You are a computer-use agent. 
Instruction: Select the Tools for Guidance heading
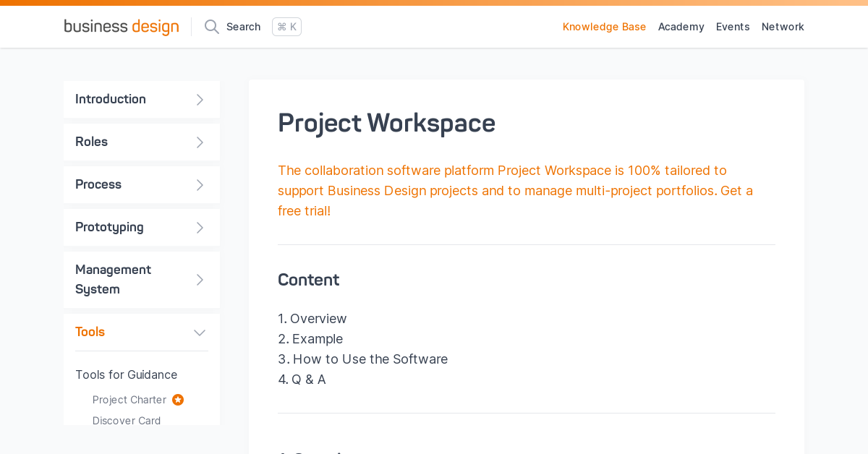126,374
